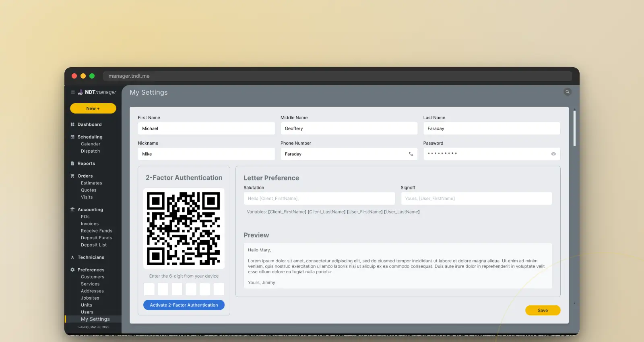Navigate to Visits
The height and width of the screenshot is (342, 644).
coord(87,197)
